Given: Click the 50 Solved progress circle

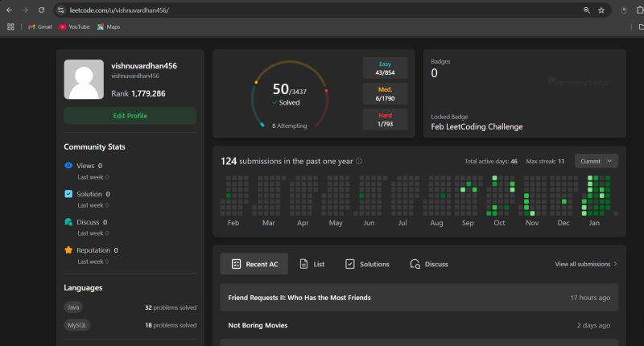Looking at the screenshot, I should click(290, 94).
